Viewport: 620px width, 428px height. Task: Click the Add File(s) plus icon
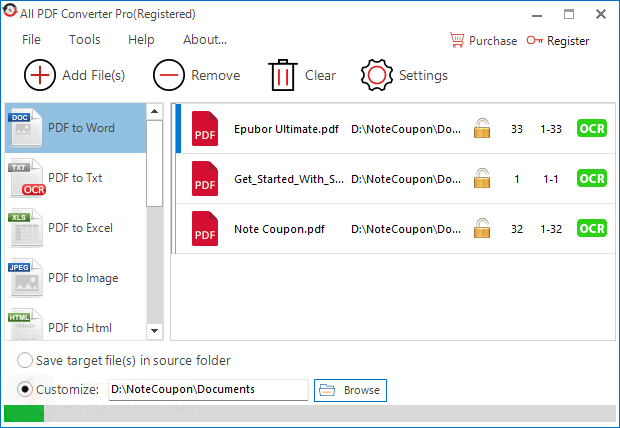pyautogui.click(x=40, y=75)
